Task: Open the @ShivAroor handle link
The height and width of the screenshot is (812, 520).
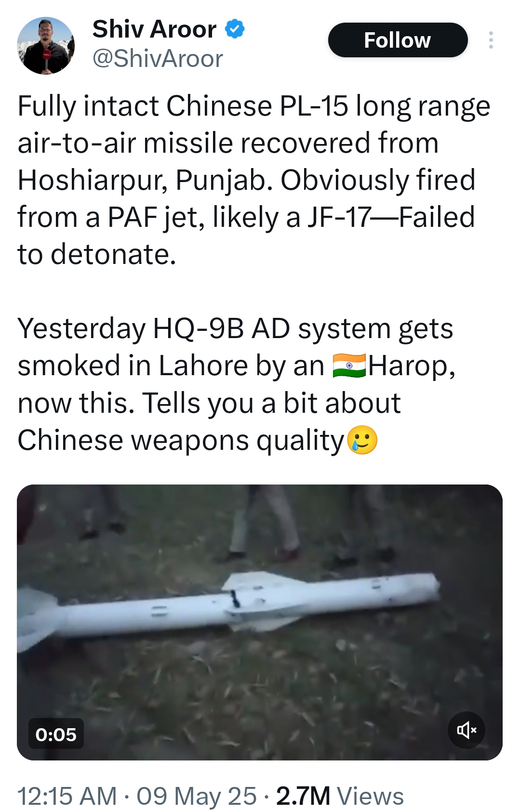Action: [x=158, y=59]
